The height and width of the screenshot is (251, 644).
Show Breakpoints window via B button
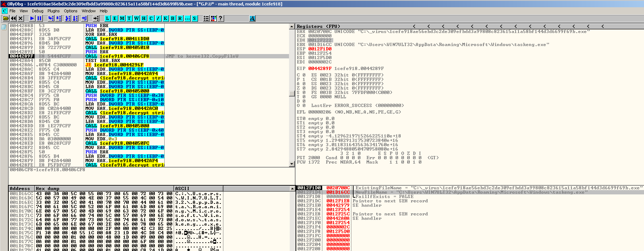[173, 18]
